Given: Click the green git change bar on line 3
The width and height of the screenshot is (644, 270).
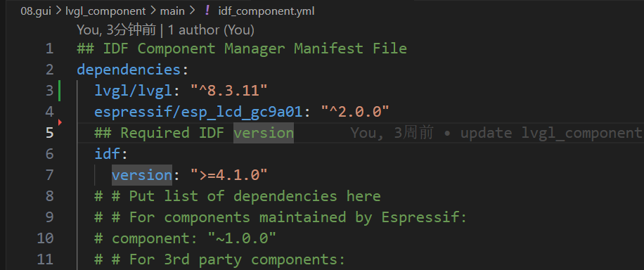Looking at the screenshot, I should (60, 91).
